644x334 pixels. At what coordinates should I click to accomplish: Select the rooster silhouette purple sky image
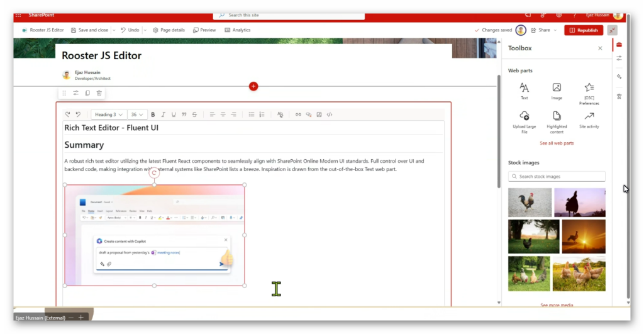click(x=579, y=203)
